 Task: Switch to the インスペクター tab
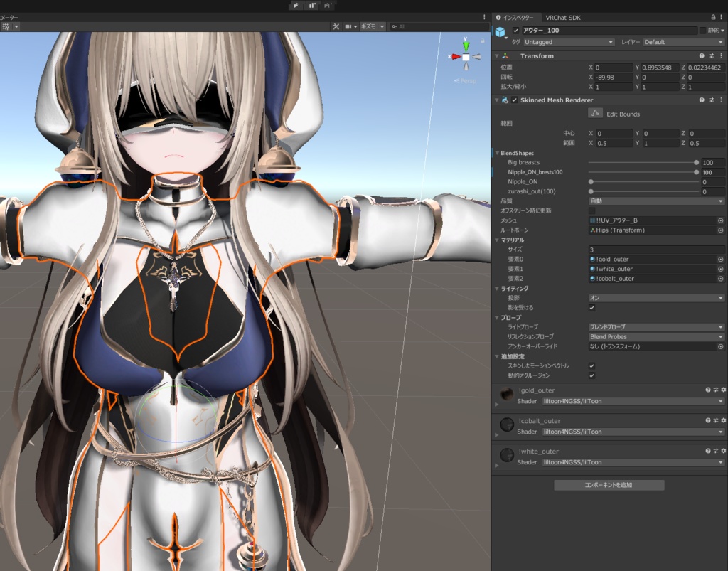click(515, 18)
